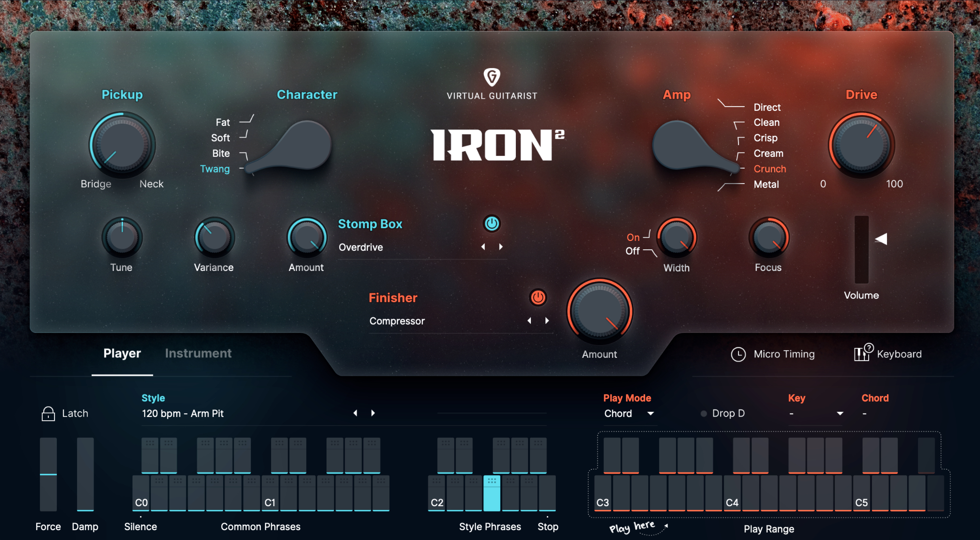Screen dimensions: 980x540
Task: Click the Variance knob
Action: pos(215,237)
